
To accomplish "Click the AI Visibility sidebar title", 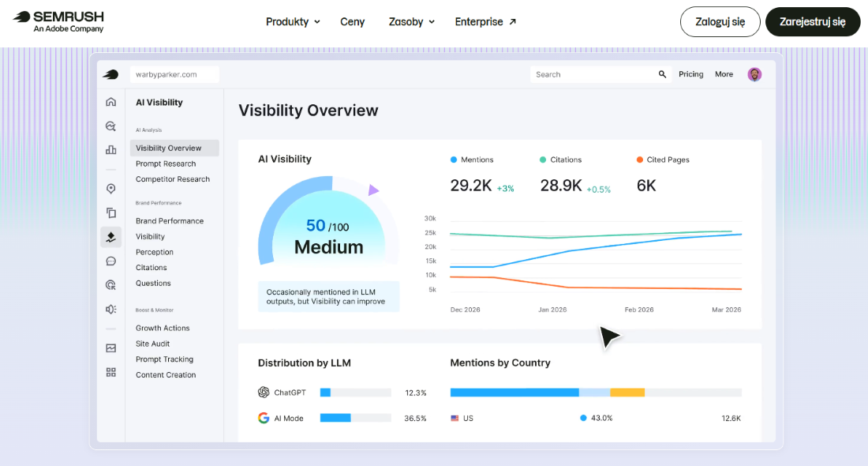I will tap(159, 103).
